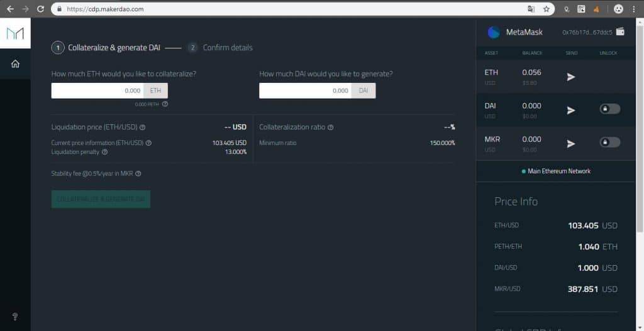Image resolution: width=644 pixels, height=331 pixels.
Task: Click the MetaMask logo icon
Action: pos(494,33)
